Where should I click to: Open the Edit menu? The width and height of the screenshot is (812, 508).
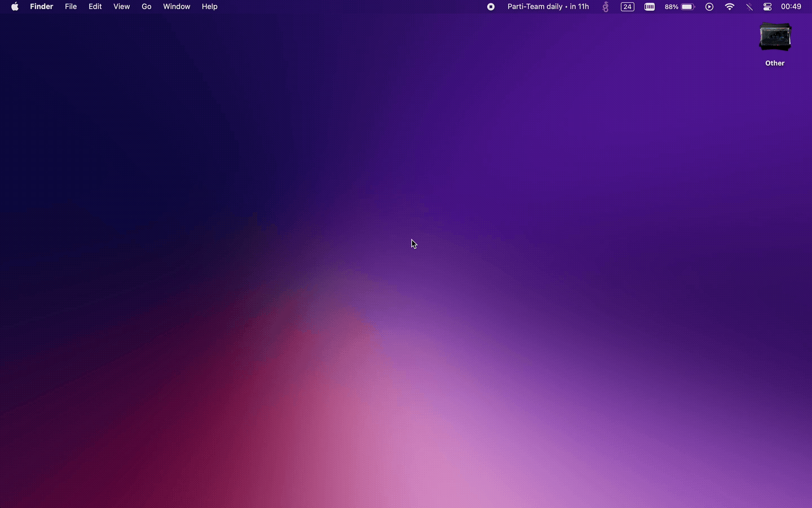95,7
